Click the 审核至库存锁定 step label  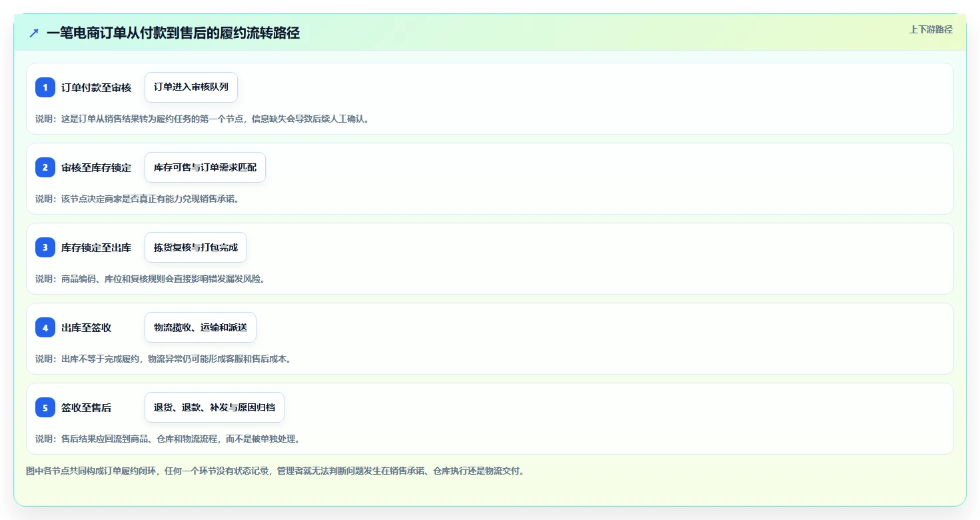pos(97,167)
